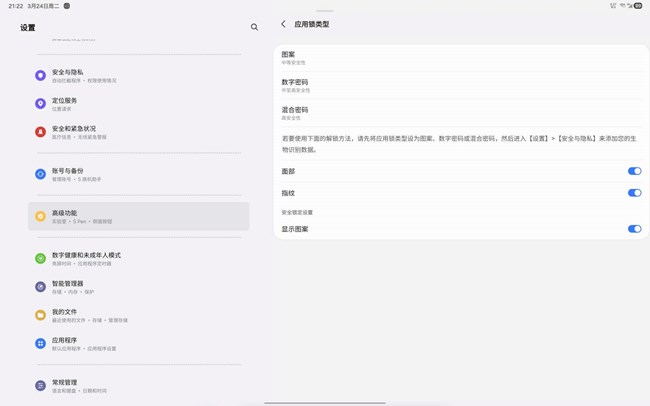The height and width of the screenshot is (406, 650).
Task: Turn off the 指纹 fingerprint toggle
Action: coord(634,193)
